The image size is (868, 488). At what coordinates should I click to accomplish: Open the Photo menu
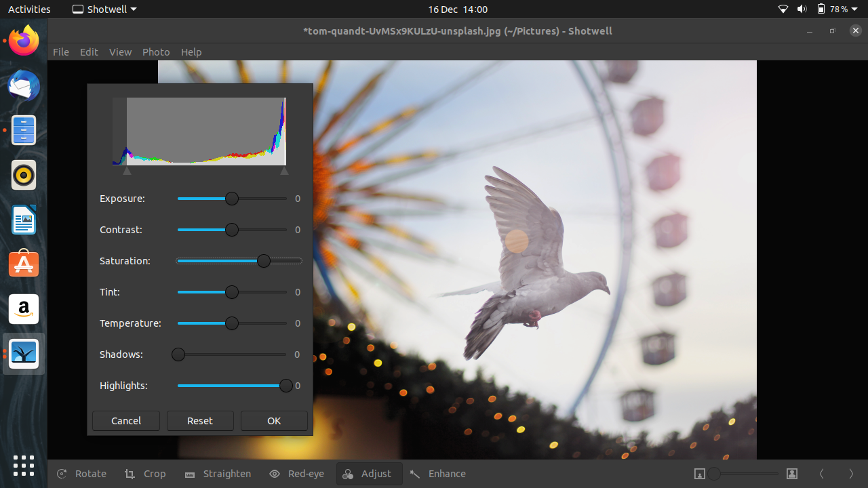pos(156,52)
